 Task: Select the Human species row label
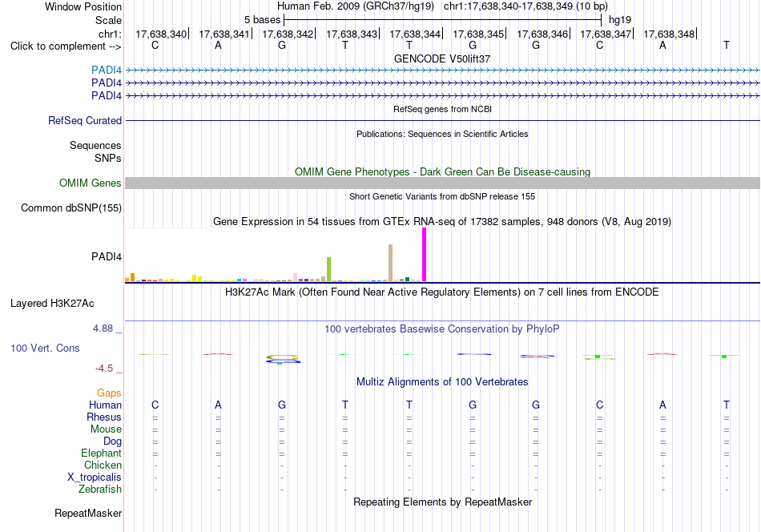point(105,405)
